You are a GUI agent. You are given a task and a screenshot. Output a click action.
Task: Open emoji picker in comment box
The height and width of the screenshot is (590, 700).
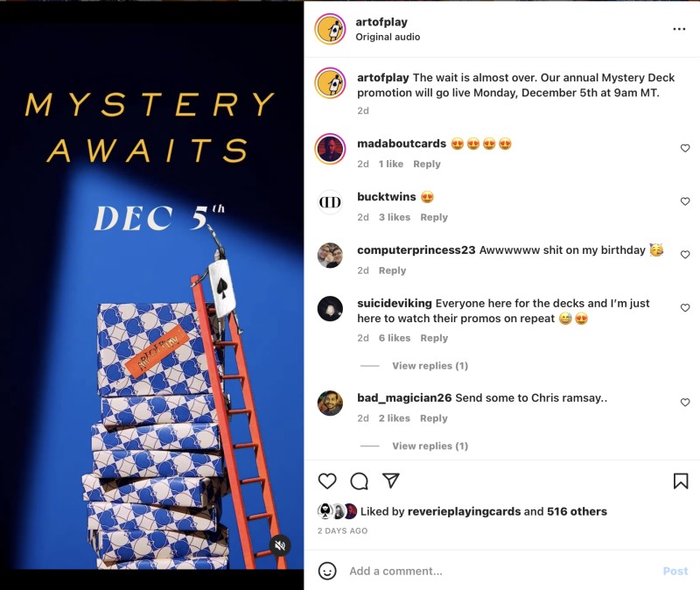point(327,571)
